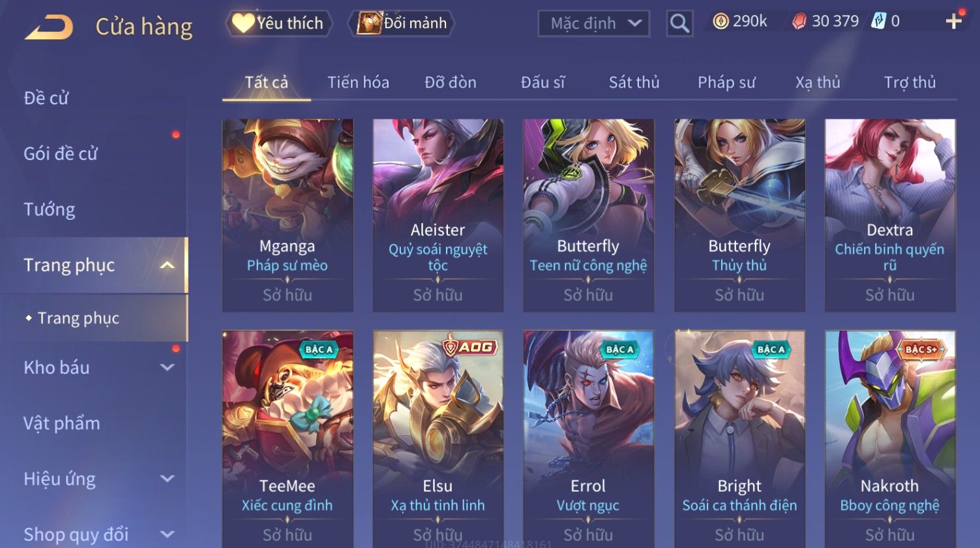Viewport: 980px width, 548px height.
Task: Click the heart icon on Yêu thích
Action: click(243, 23)
